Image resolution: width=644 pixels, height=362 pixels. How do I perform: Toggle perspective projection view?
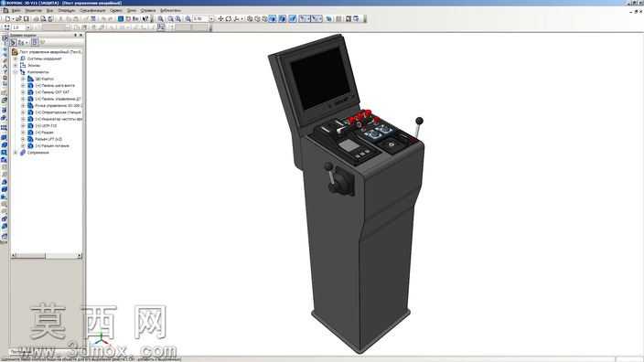(x=293, y=19)
